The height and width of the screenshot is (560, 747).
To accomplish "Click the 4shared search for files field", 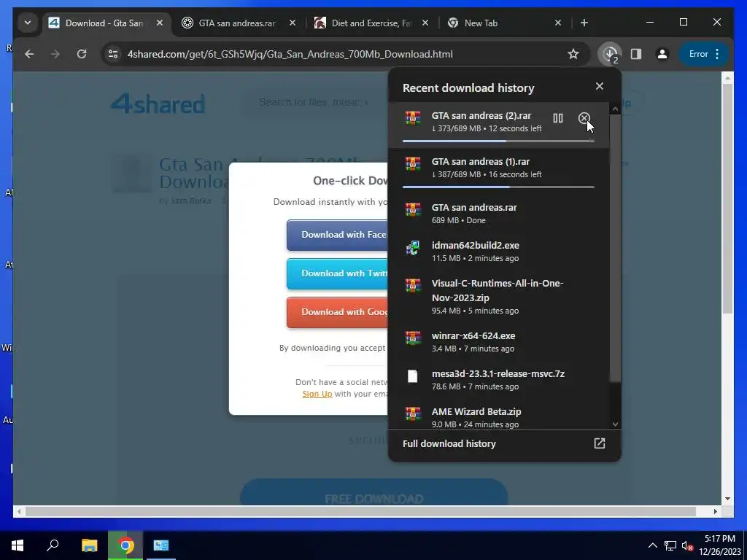I will coord(314,102).
